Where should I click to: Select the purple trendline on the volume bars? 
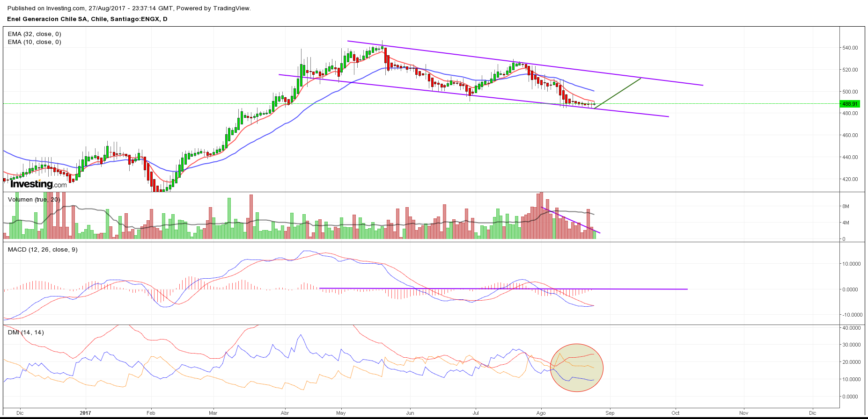pyautogui.click(x=570, y=220)
